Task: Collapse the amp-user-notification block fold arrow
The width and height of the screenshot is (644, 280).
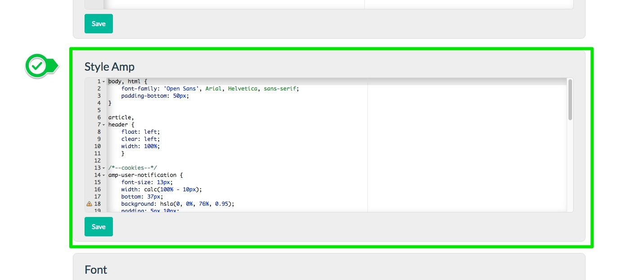Action: pos(104,175)
